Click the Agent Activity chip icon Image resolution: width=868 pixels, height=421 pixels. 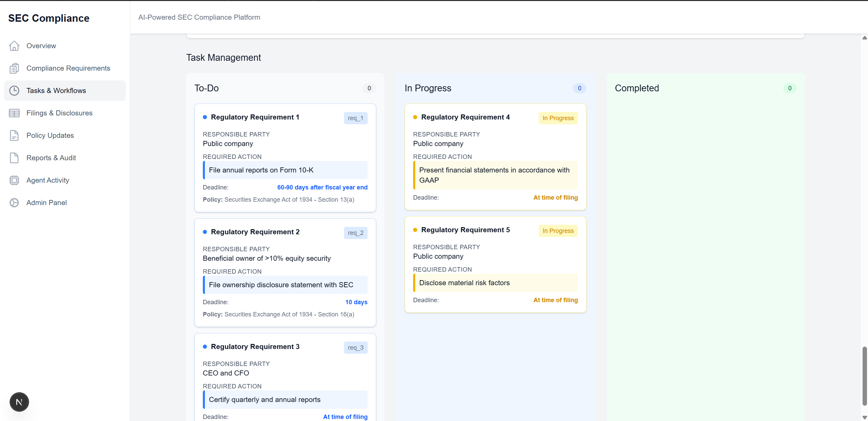point(14,180)
